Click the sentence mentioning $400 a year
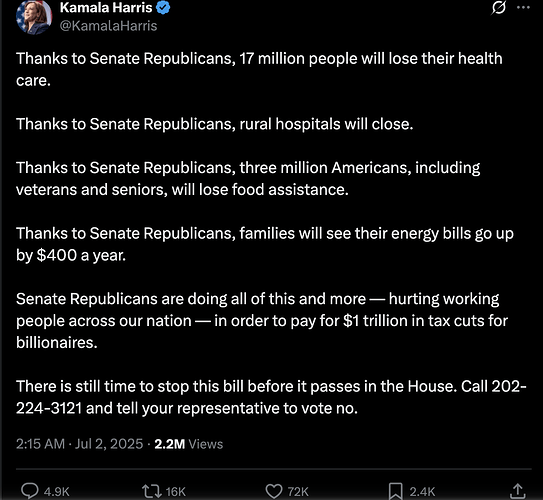Image resolution: width=543 pixels, height=500 pixels. (265, 244)
